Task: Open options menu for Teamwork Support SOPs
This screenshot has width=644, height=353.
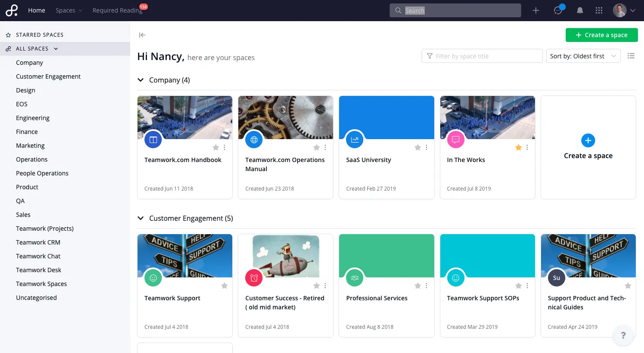Action: tap(527, 286)
